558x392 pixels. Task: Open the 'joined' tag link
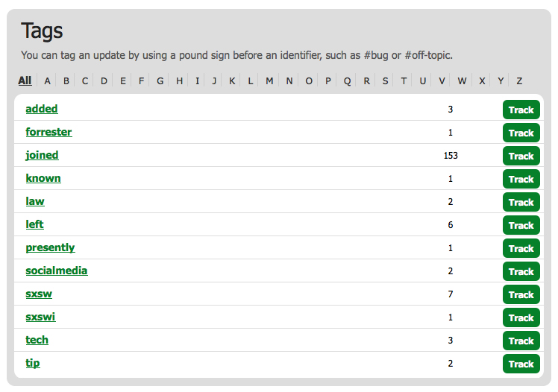coord(42,155)
